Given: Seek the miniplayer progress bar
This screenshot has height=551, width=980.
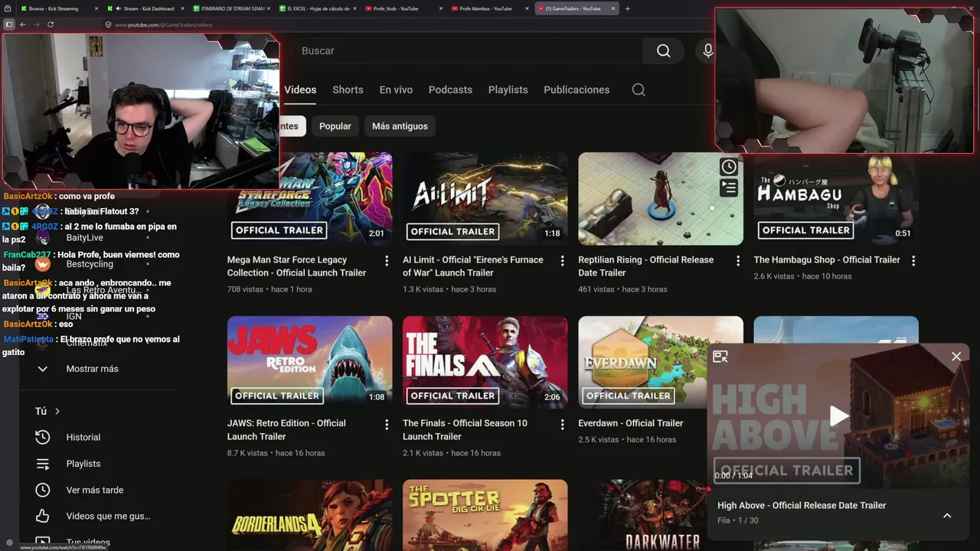Looking at the screenshot, I should (x=838, y=487).
